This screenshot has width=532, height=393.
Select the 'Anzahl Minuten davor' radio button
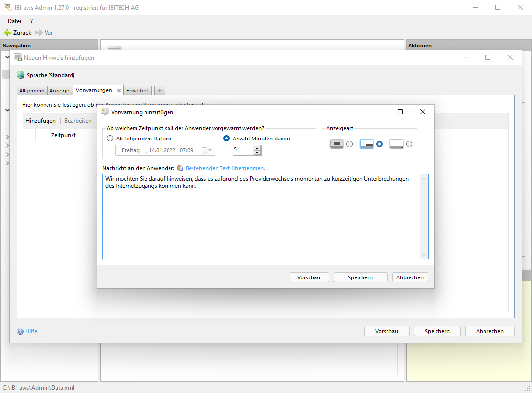pos(226,139)
